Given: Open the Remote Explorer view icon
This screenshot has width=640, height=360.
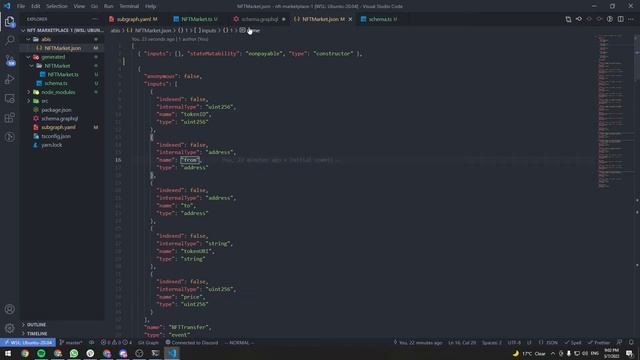Looking at the screenshot, I should (9, 99).
